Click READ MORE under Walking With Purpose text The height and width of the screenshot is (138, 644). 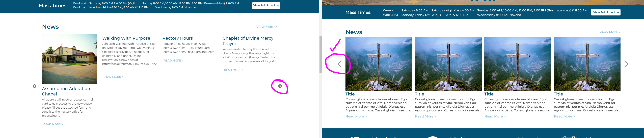pos(113,77)
